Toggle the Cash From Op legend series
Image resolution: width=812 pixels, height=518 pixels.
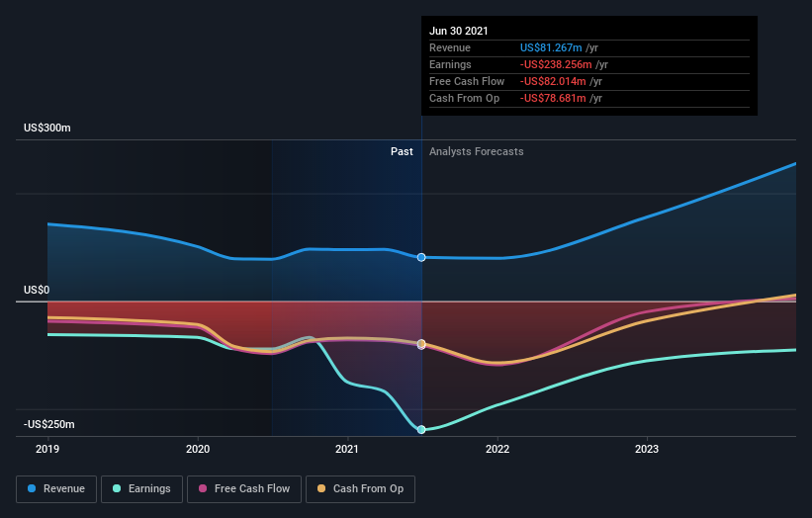[360, 489]
